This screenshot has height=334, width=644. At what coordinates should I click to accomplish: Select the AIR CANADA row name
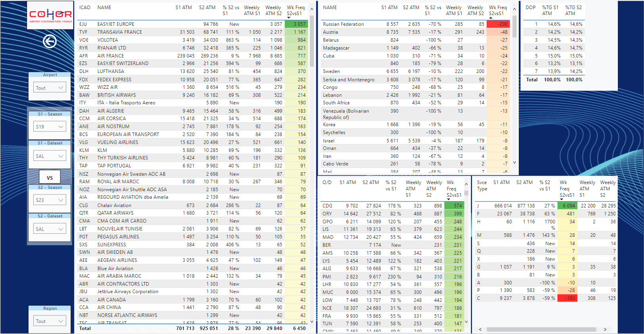[x=111, y=300]
